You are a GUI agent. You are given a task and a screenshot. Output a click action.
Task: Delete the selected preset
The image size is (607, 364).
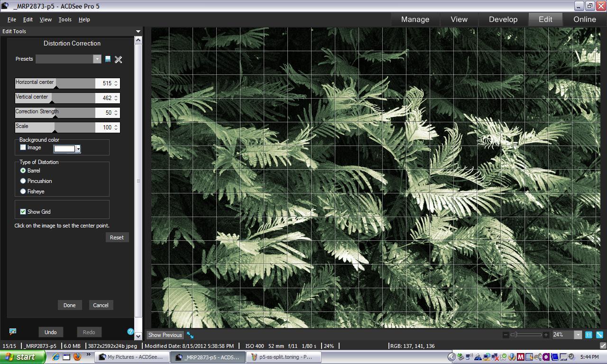click(x=119, y=59)
